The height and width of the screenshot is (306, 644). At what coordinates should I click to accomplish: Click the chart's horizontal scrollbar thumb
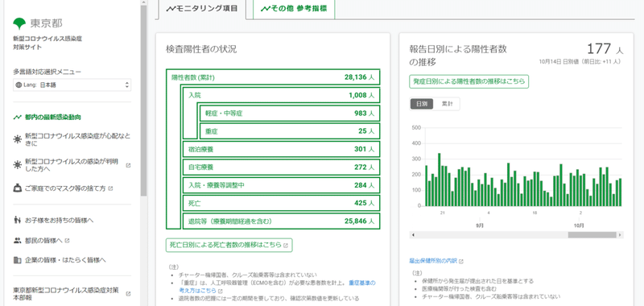click(592, 235)
